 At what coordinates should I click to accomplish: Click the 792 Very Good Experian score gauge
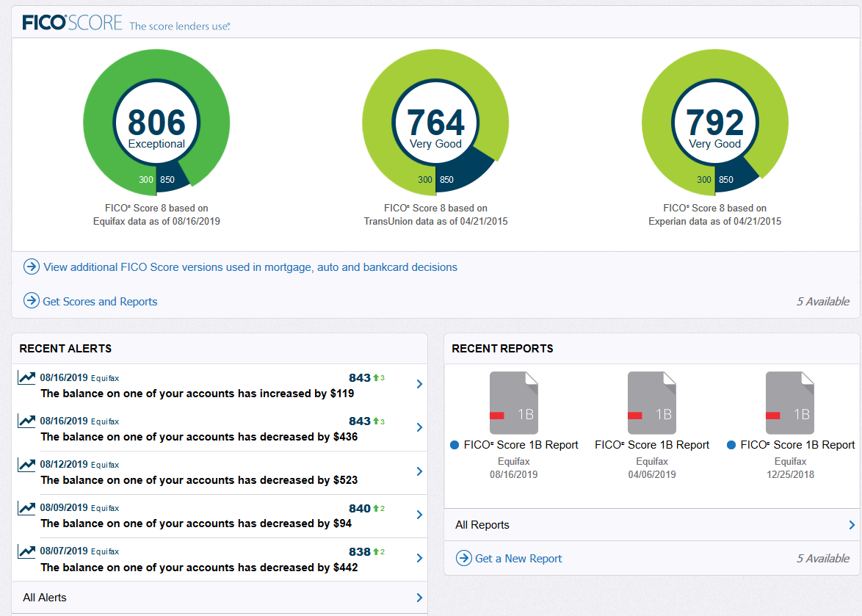click(x=714, y=123)
